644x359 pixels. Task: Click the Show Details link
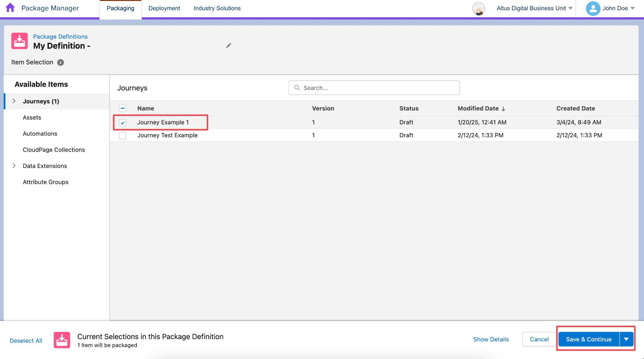[491, 339]
